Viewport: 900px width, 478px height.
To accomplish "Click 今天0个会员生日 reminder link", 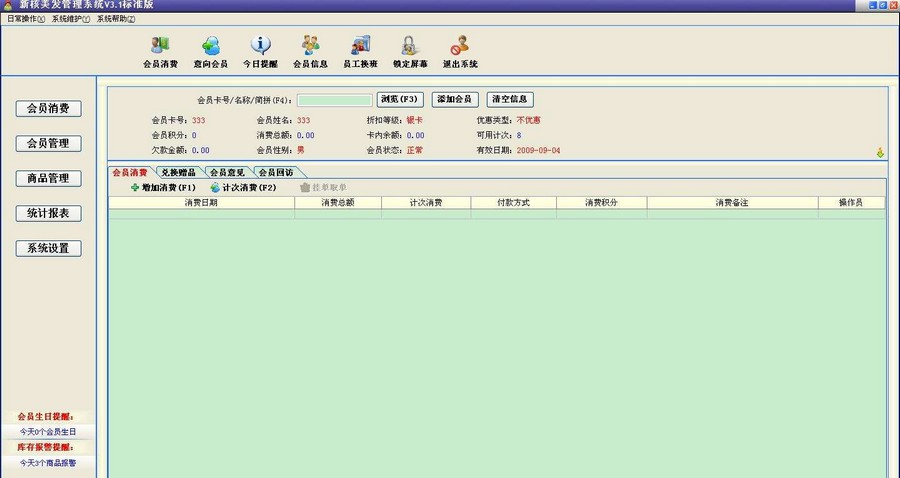I will (x=48, y=432).
